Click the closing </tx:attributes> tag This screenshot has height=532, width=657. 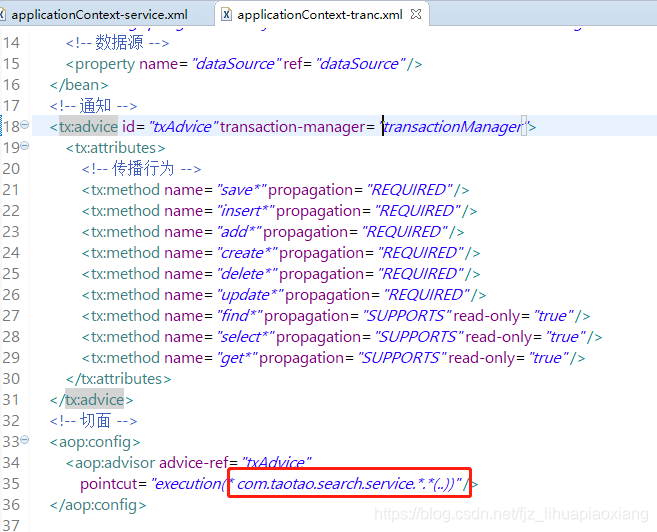pos(119,379)
